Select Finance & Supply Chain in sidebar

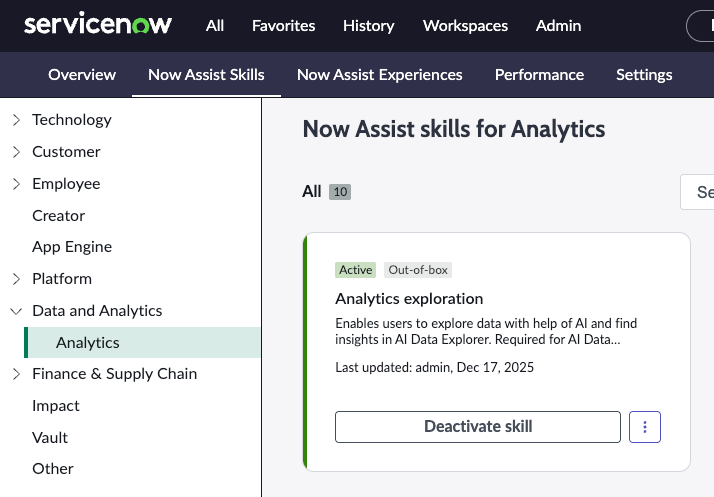[114, 374]
